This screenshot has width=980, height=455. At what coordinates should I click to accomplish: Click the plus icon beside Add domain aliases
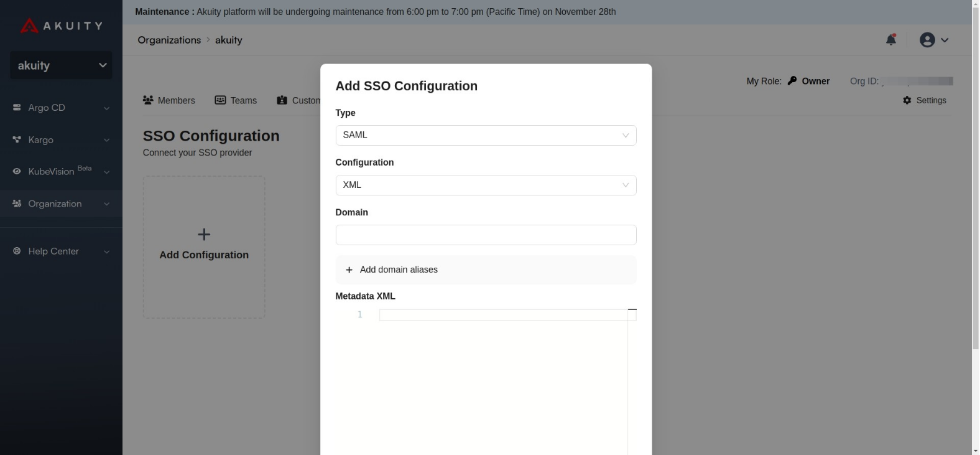(349, 270)
